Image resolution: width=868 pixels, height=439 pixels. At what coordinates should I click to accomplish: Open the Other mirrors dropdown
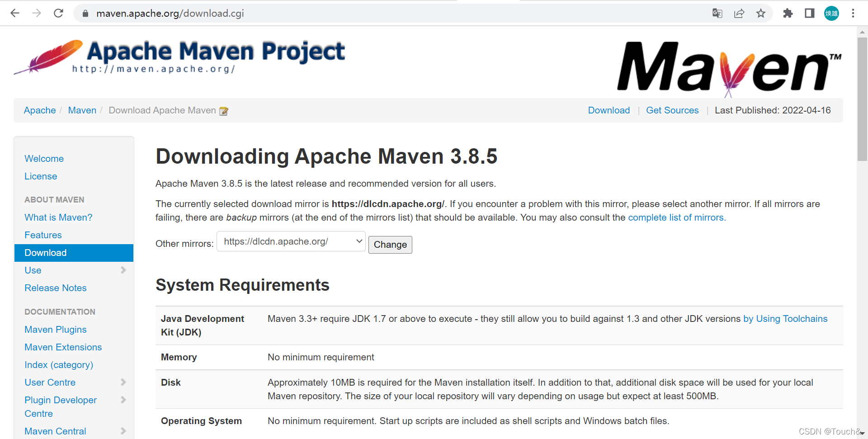[x=291, y=241]
